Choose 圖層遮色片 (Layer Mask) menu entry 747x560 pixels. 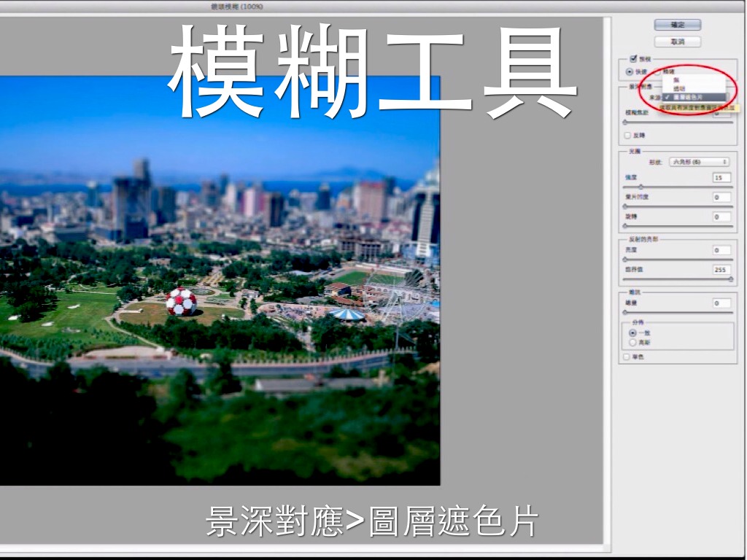689,96
